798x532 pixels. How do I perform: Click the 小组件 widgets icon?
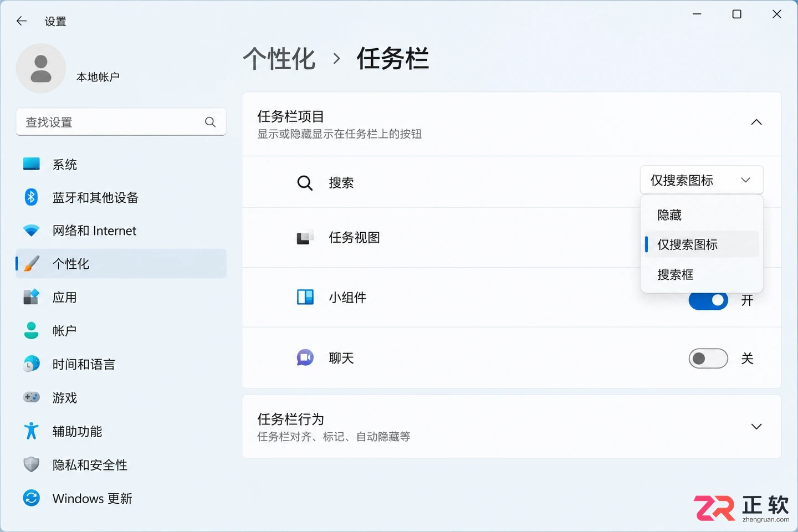[305, 297]
